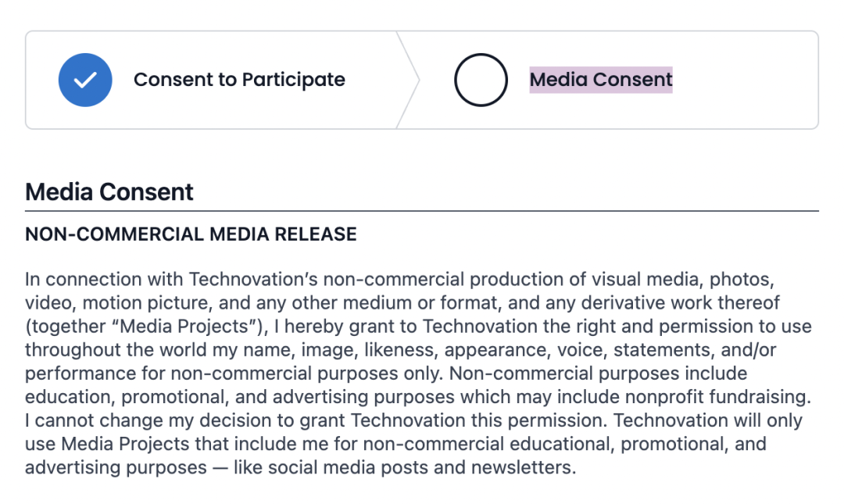The image size is (844, 504).
Task: Click the bold "Media Consent" section heading
Action: coord(109,192)
